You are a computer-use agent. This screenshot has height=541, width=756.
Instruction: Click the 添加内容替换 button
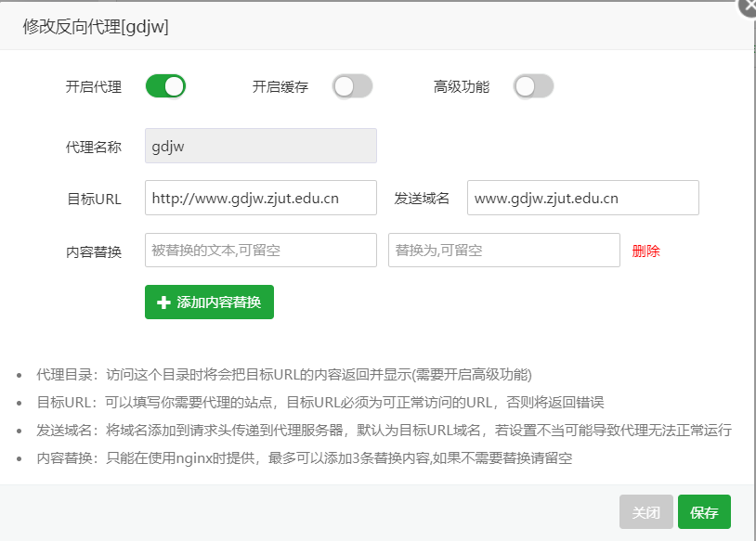tap(209, 303)
